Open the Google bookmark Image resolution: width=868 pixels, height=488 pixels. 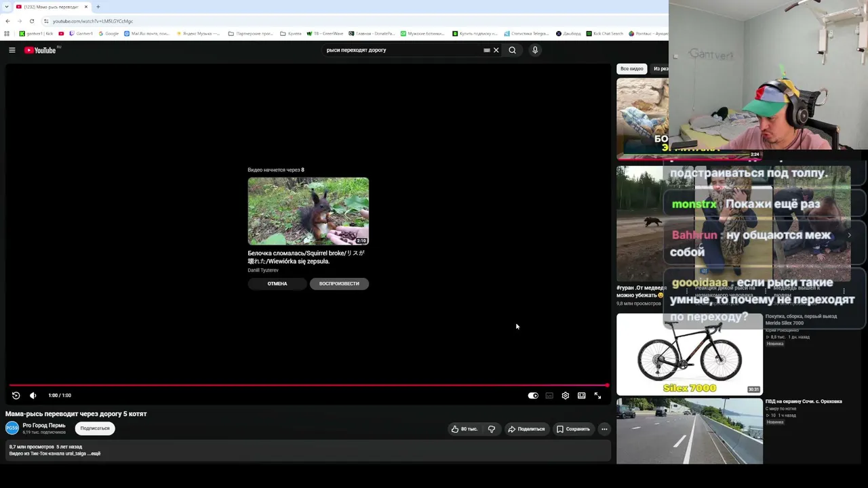tap(108, 33)
